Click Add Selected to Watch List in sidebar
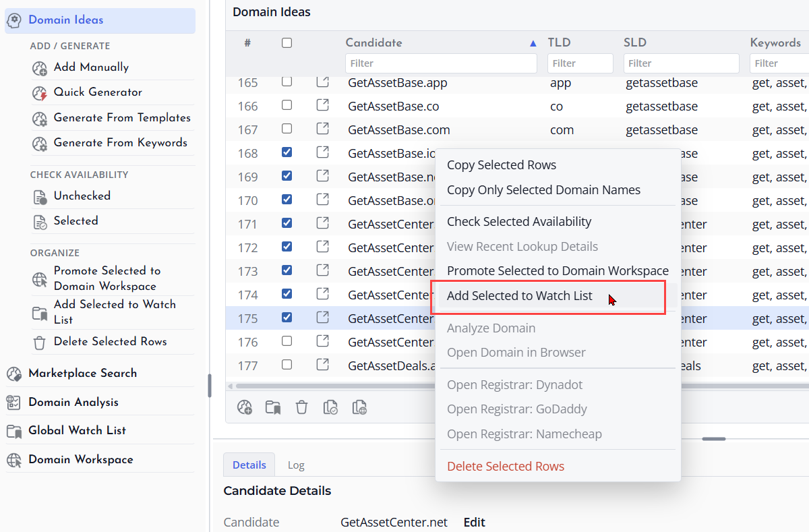Screen dimensions: 809x532 pyautogui.click(x=113, y=312)
